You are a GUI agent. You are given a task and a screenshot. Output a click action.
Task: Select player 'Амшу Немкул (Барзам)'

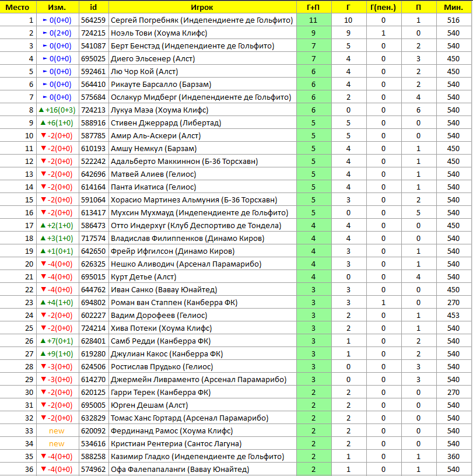[x=153, y=148]
